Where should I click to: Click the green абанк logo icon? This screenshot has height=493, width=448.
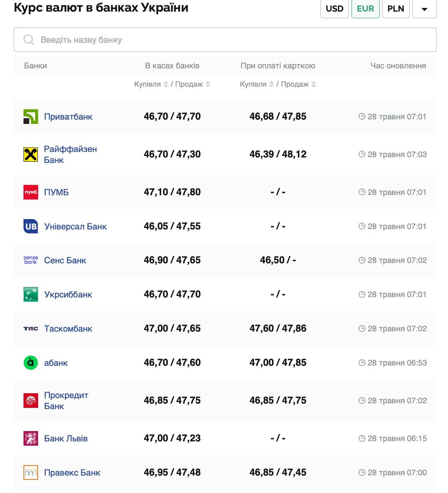[31, 363]
